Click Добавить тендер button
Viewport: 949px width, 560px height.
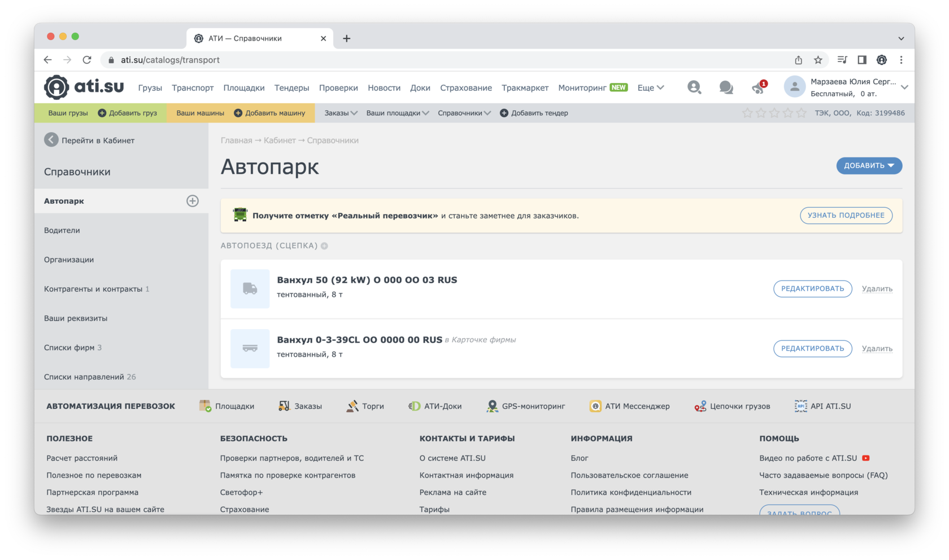(x=534, y=113)
